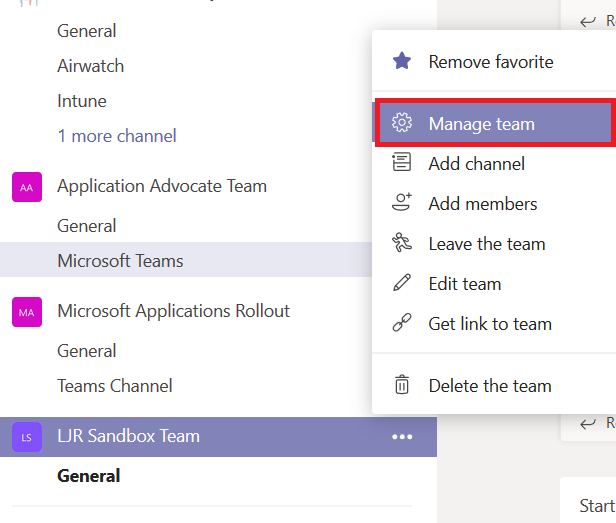The height and width of the screenshot is (523, 616).
Task: Choose Remove favorite from the context menu
Action: tap(494, 62)
